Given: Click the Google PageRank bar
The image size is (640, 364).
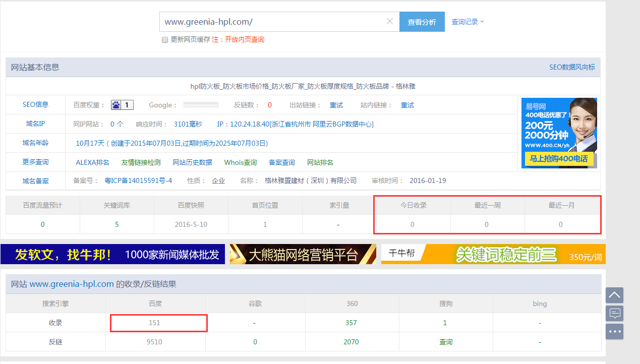Looking at the screenshot, I should pyautogui.click(x=201, y=105).
